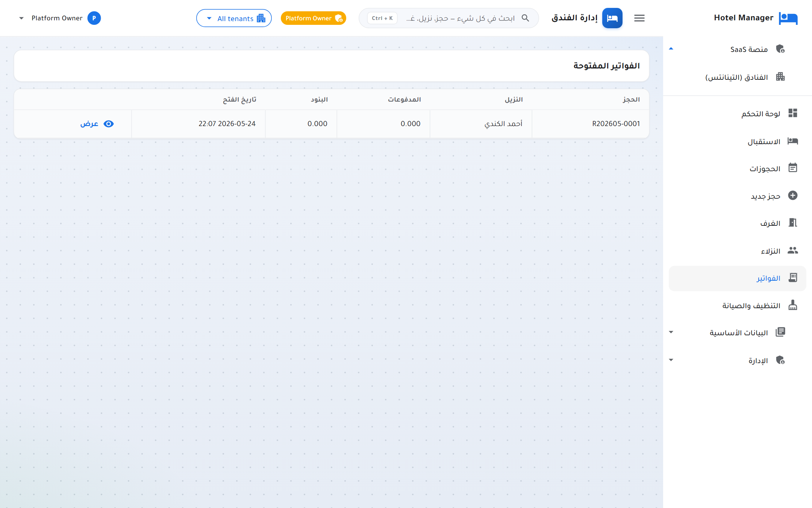
Task: Click the reservations calendar icon
Action: [x=792, y=168]
